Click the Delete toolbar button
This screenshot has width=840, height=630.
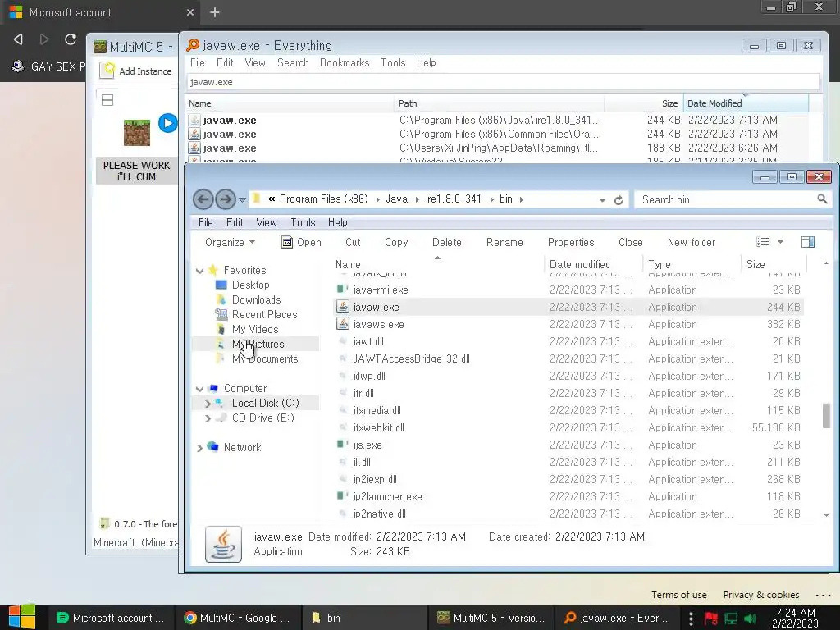pos(446,242)
